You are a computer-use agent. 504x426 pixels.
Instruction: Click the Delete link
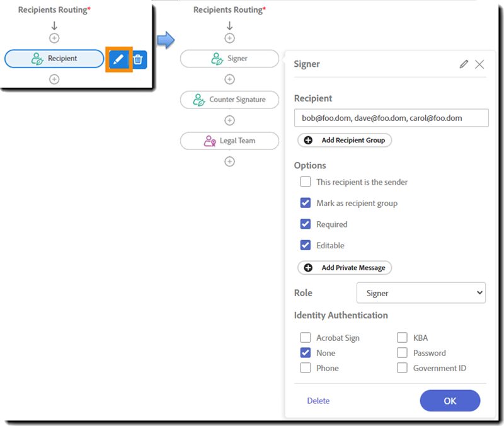click(x=318, y=401)
